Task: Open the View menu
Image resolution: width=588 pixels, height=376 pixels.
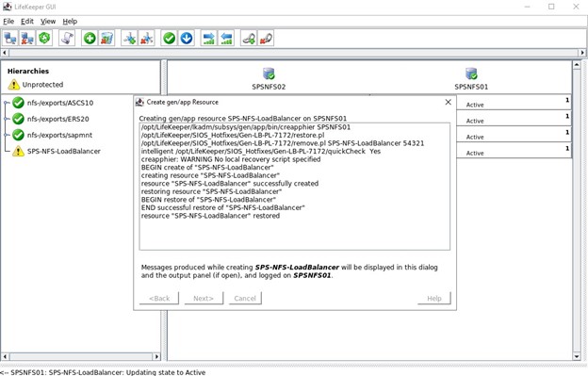Action: coord(48,22)
